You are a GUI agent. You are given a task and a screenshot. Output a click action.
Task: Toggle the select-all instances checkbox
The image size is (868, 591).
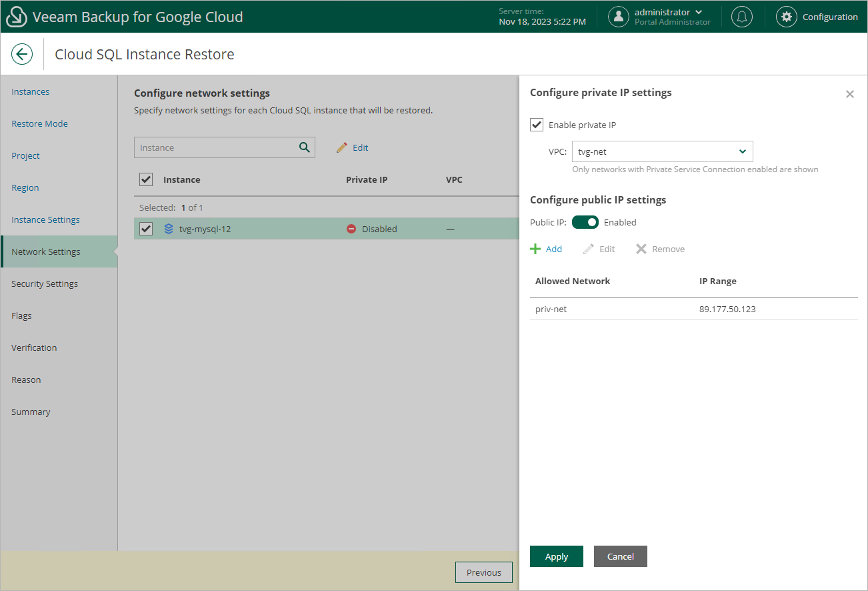click(x=146, y=179)
